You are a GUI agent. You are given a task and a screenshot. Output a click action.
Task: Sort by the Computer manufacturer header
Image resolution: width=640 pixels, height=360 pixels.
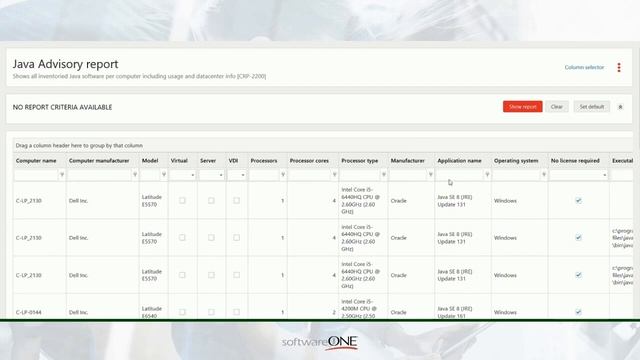(99, 161)
